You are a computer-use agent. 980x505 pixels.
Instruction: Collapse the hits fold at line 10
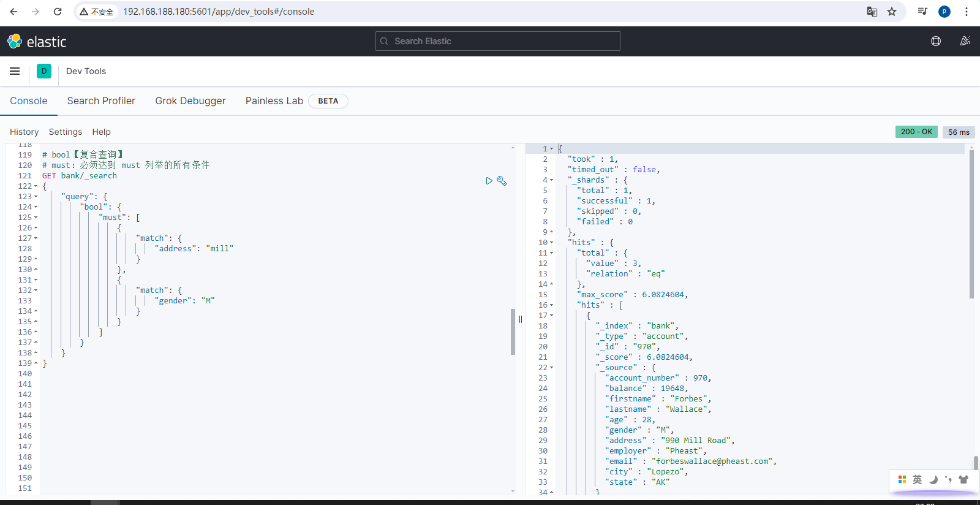551,243
